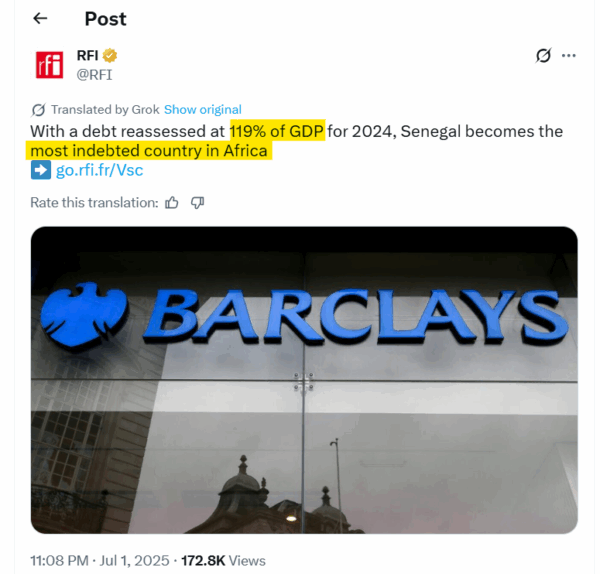The image size is (600, 574).
Task: Rate translation with thumbs down
Action: 197,202
